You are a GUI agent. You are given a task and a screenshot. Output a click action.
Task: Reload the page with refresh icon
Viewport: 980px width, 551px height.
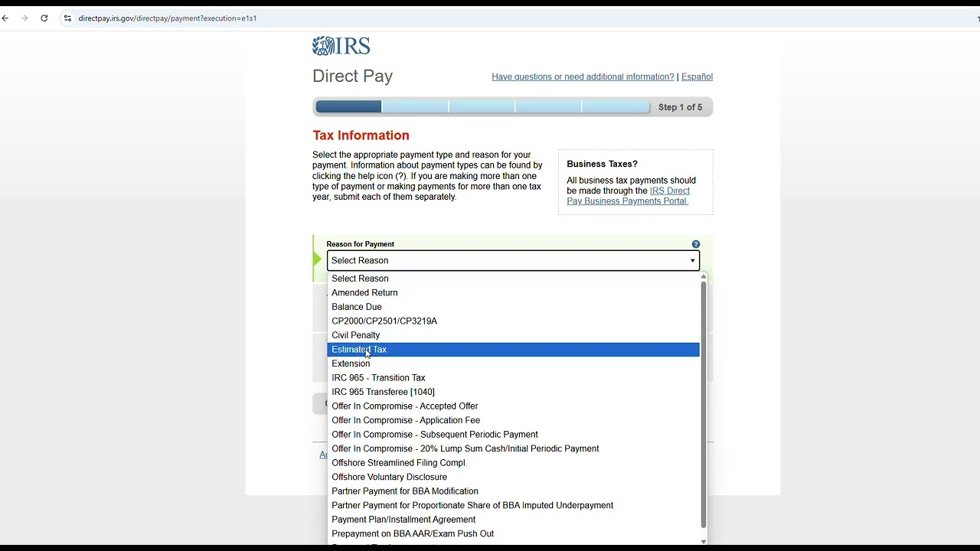pyautogui.click(x=44, y=18)
